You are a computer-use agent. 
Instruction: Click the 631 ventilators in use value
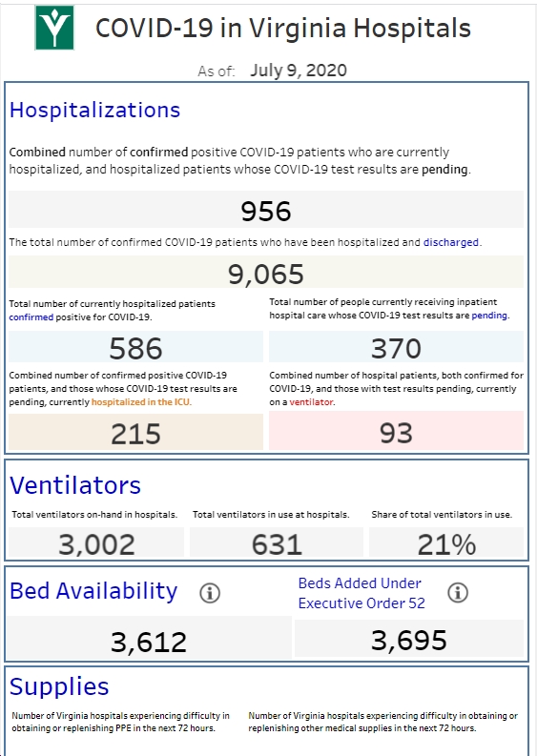(x=277, y=542)
